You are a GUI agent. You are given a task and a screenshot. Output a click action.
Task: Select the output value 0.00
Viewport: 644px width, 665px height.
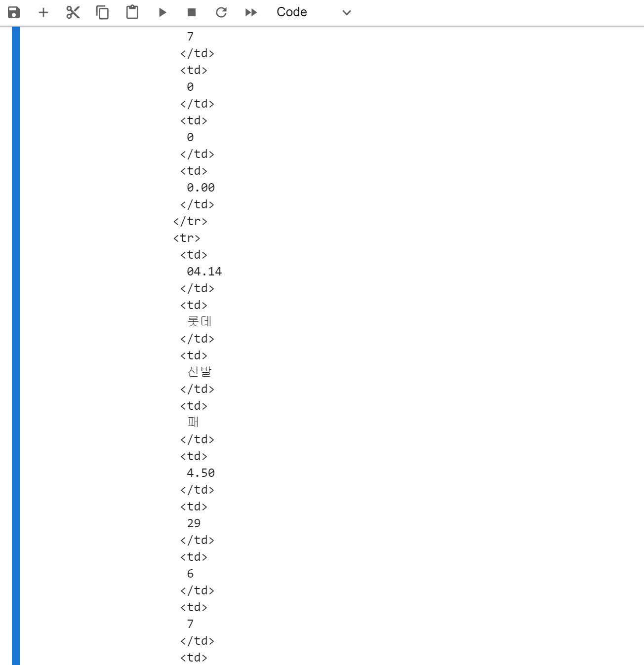point(201,188)
